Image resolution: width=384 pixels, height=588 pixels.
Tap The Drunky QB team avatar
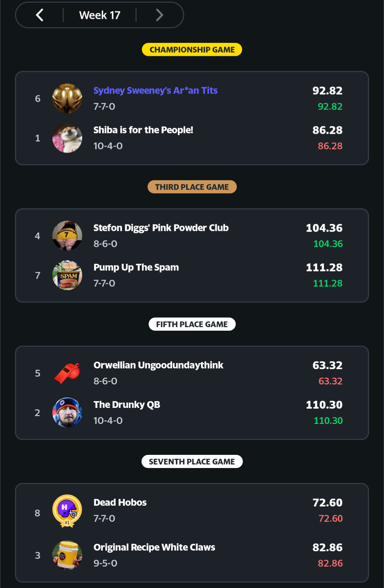pos(67,413)
